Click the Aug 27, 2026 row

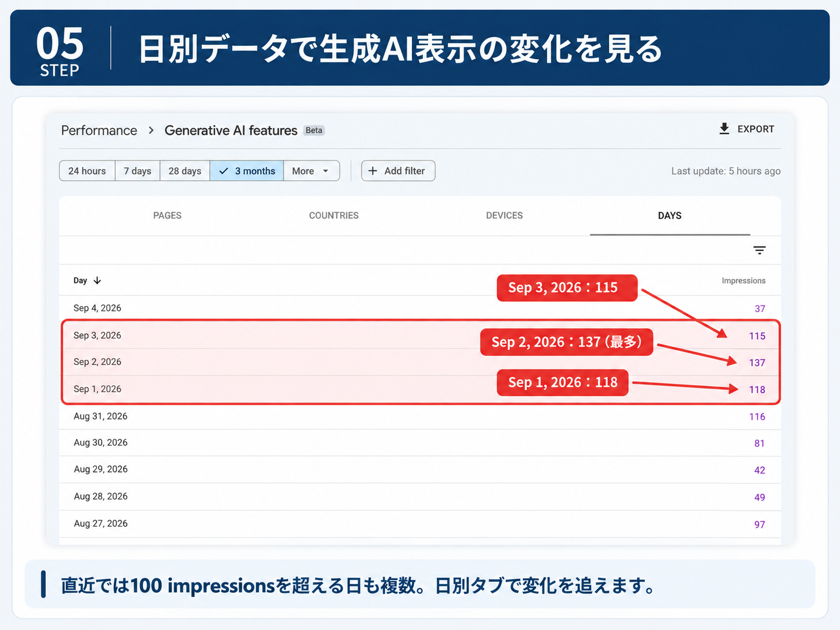tap(420, 523)
